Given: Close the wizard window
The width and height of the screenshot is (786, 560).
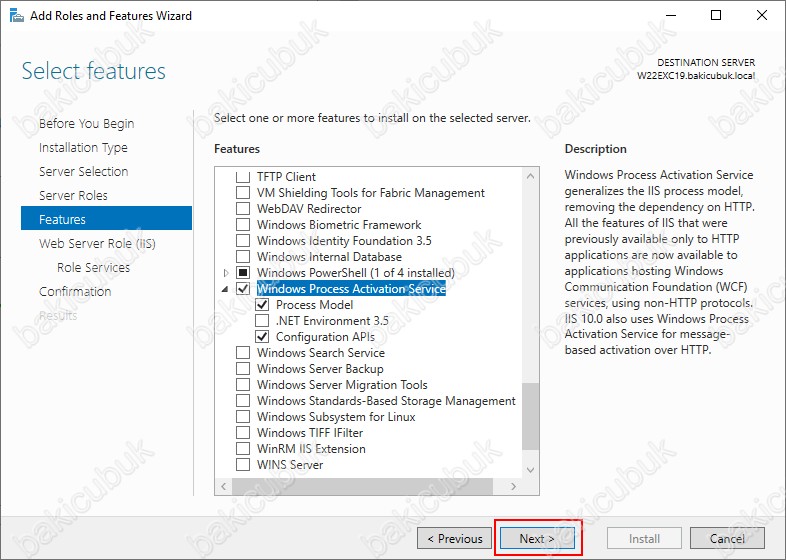Looking at the screenshot, I should (761, 15).
